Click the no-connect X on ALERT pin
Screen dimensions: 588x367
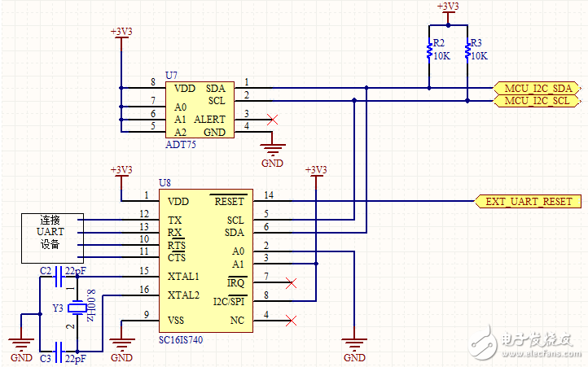[274, 120]
